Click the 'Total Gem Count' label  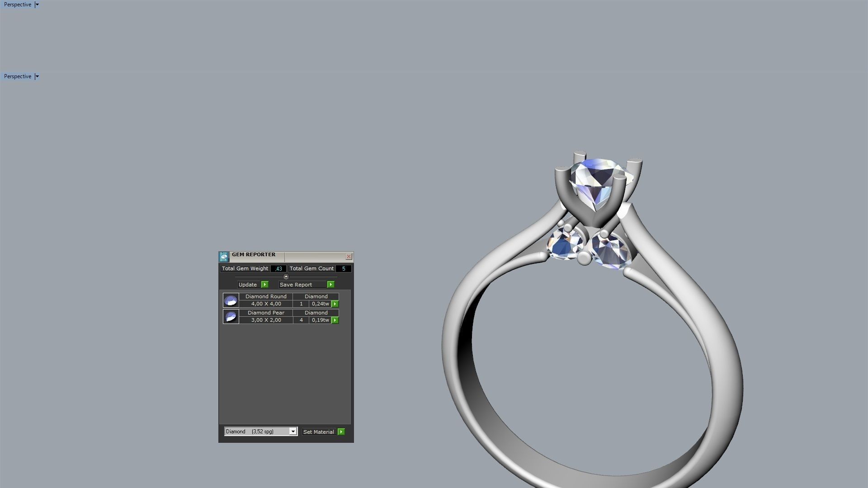(311, 268)
